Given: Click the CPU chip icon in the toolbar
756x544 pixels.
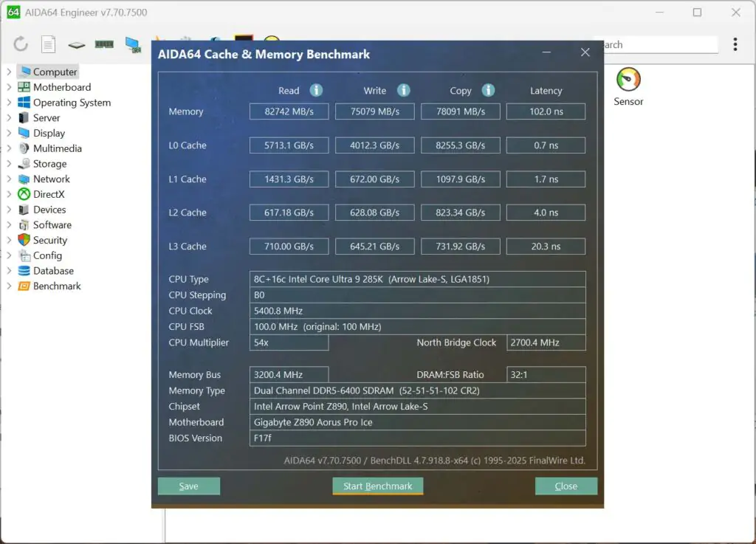Looking at the screenshot, I should click(x=76, y=44).
